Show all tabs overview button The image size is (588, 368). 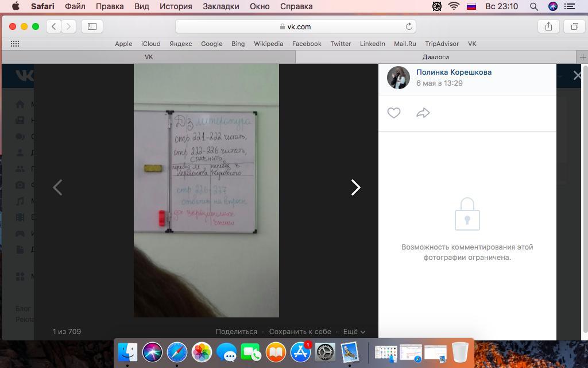pyautogui.click(x=574, y=26)
